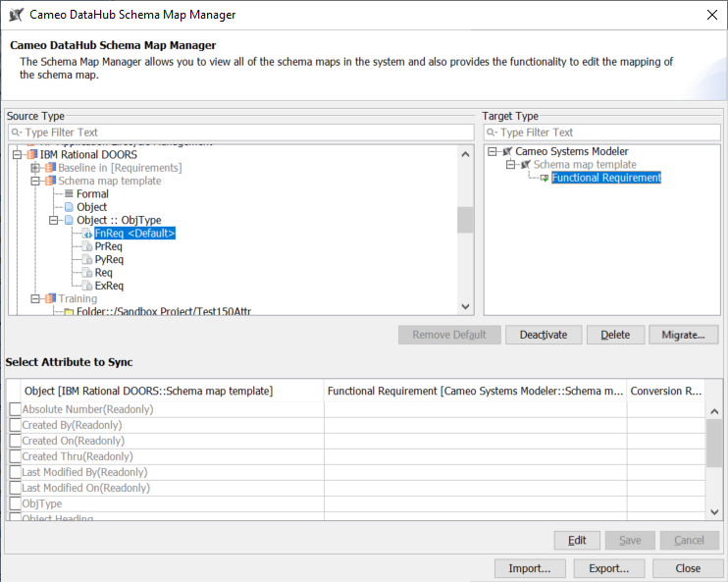Image resolution: width=728 pixels, height=582 pixels.
Task: Click the Target Type filter text field
Action: 601,132
